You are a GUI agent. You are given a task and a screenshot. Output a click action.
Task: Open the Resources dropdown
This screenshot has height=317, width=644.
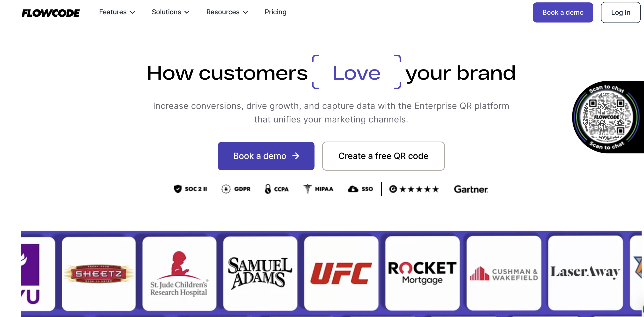click(227, 12)
